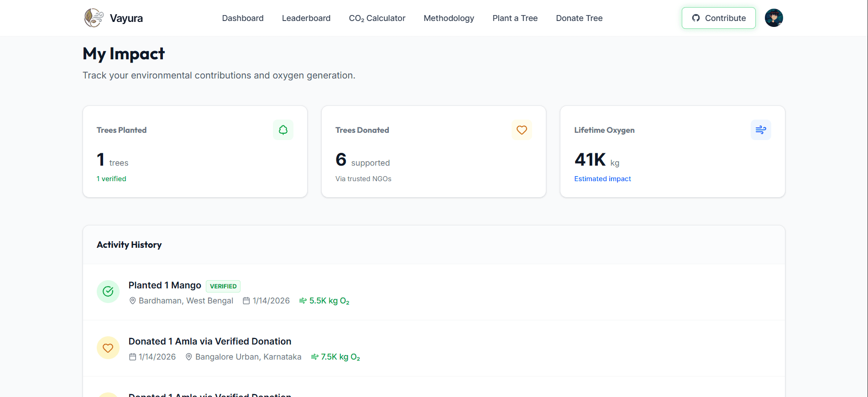The image size is (868, 397).
Task: Select Plant a Tree in navigation
Action: pyautogui.click(x=515, y=18)
